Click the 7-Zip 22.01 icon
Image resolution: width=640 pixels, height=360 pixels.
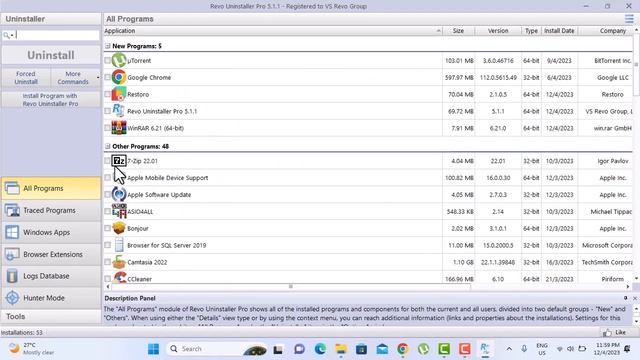point(119,161)
